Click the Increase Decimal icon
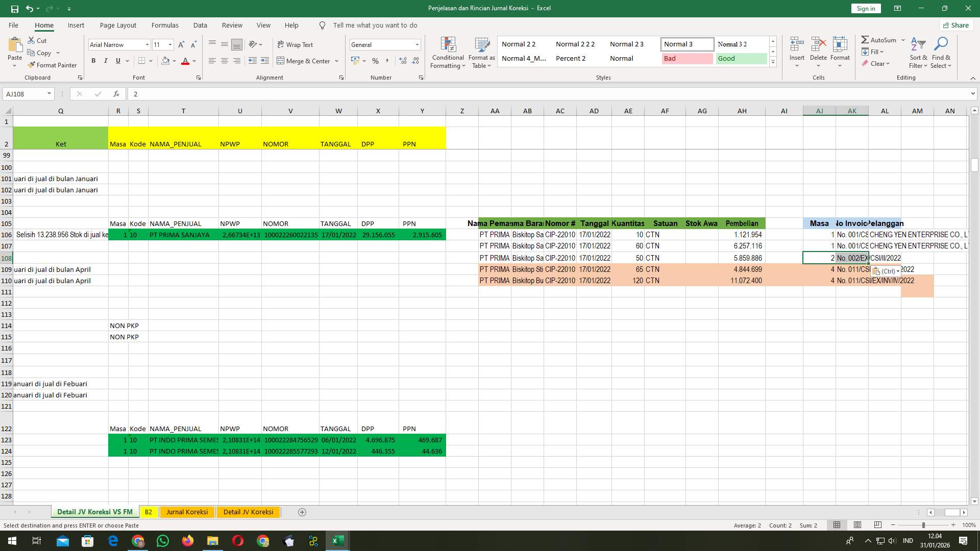 pos(403,61)
